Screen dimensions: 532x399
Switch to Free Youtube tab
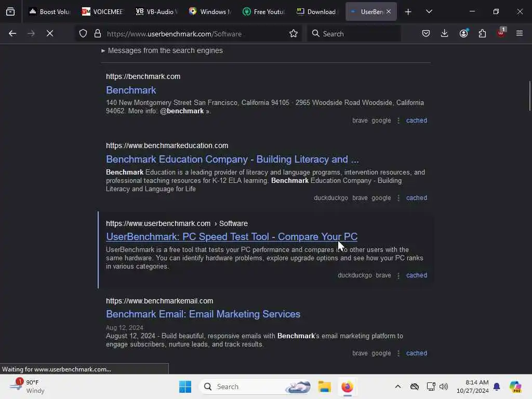[263, 11]
